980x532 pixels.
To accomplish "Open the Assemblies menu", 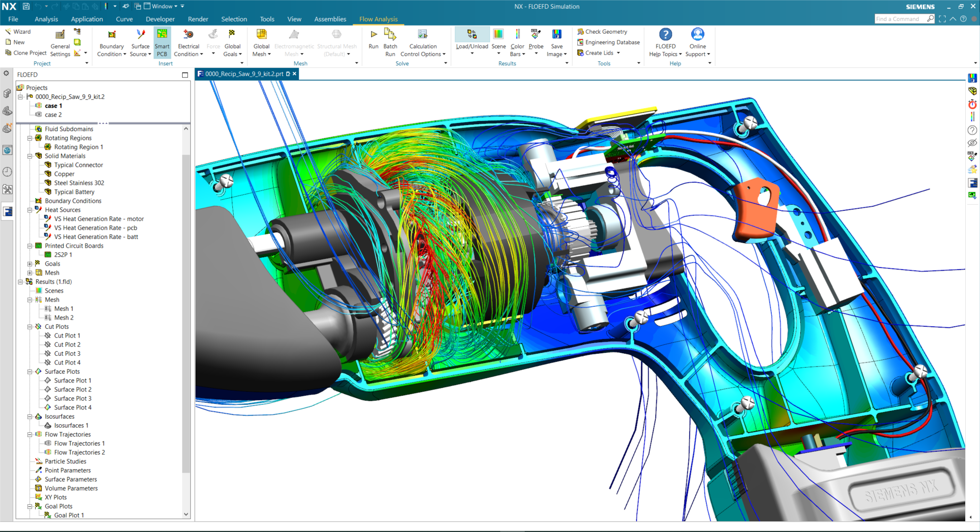I will tap(330, 19).
